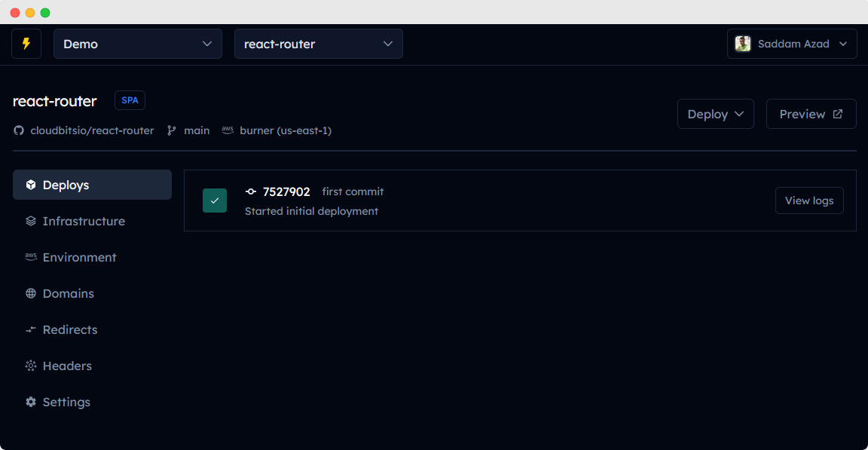Open the Redirects section
This screenshot has width=868, height=450.
92,329
